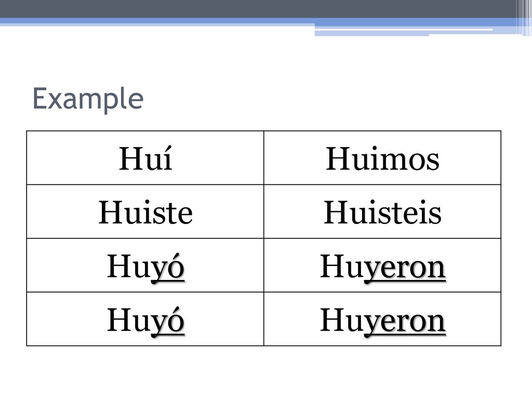
Task: Select the Huimos table cell
Action: pyautogui.click(x=382, y=158)
